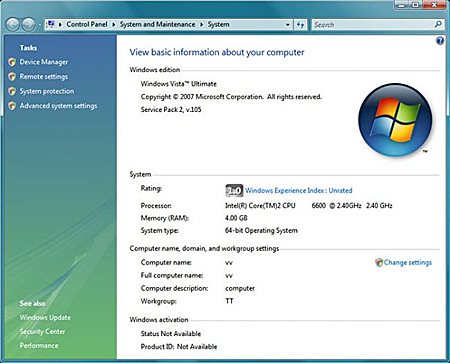Click the Back navigation arrow button

coord(13,25)
